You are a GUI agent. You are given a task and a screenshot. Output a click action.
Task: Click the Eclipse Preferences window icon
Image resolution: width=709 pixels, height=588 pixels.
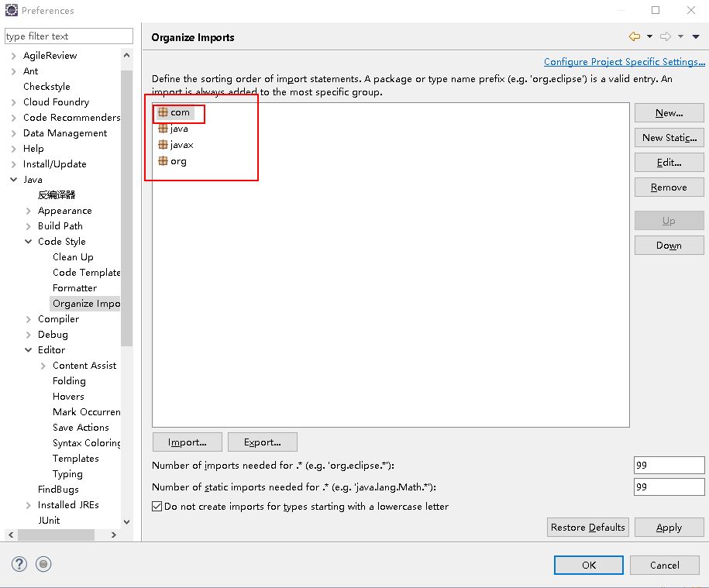pyautogui.click(x=12, y=10)
